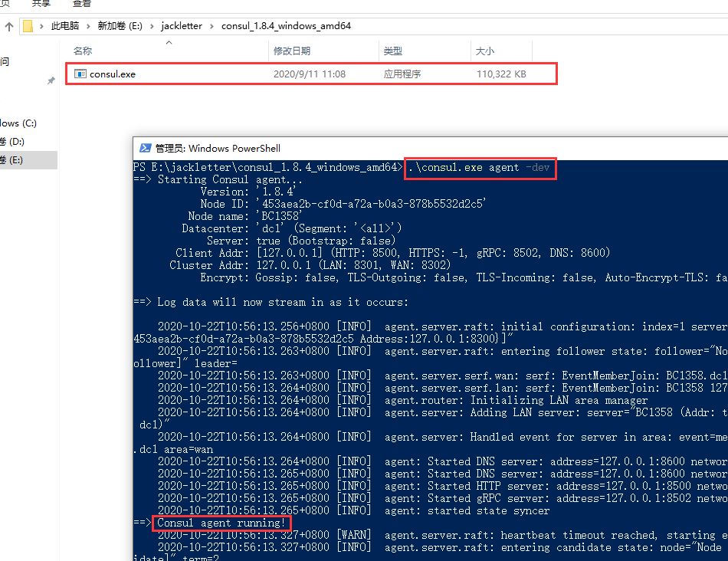Viewport: 728px width, 561px height.
Task: Expand the chevron after 新加卷 (E:) breadcrumb
Action: [x=152, y=27]
